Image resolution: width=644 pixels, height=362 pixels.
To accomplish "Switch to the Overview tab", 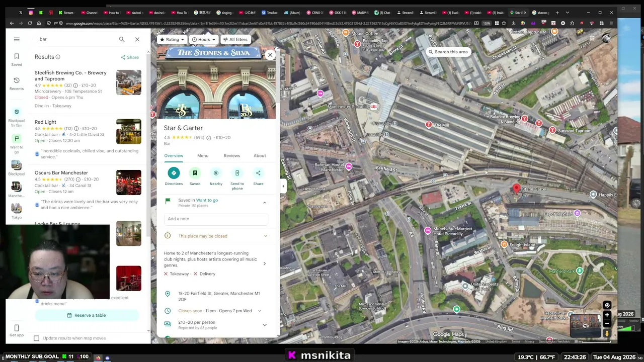I will (174, 156).
